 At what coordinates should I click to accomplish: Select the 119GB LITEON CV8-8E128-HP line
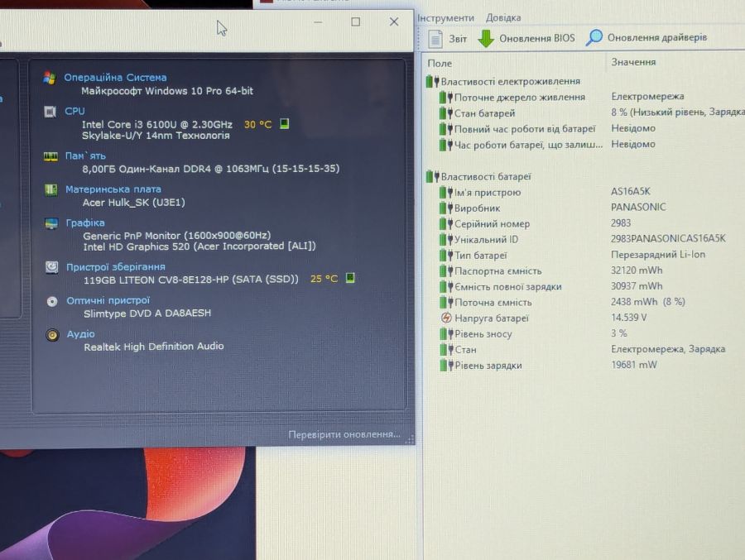pos(191,280)
